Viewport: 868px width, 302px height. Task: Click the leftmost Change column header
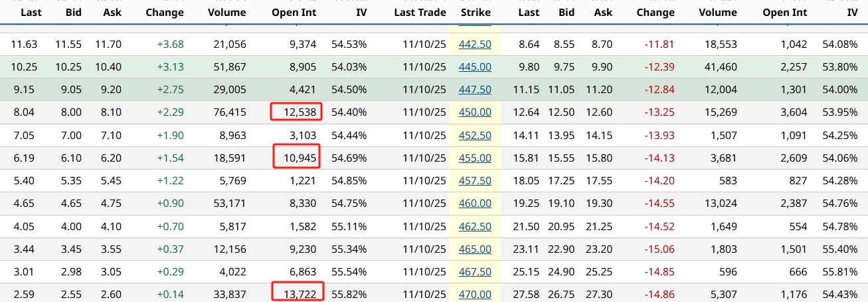(165, 13)
